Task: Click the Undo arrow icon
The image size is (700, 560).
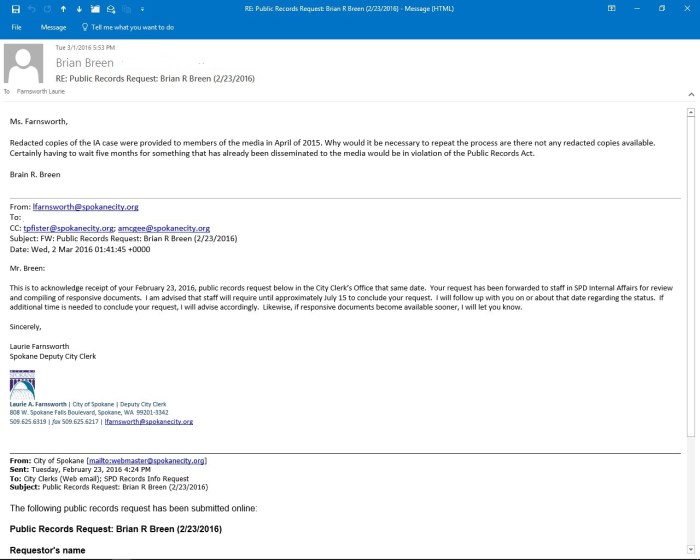Action: click(30, 9)
